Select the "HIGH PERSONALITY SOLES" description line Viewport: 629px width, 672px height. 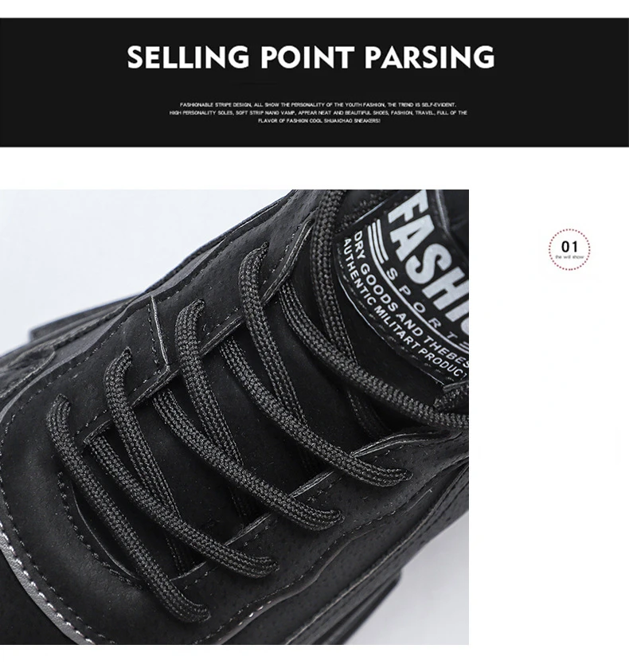318,113
